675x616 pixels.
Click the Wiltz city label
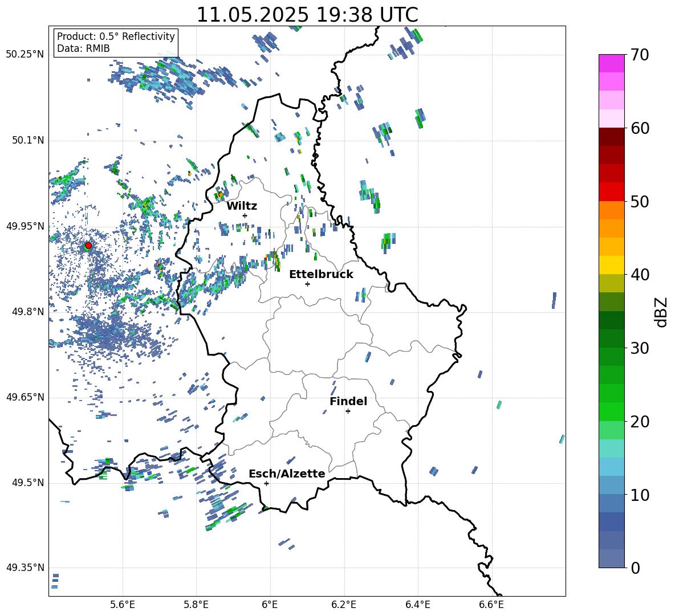click(x=242, y=206)
